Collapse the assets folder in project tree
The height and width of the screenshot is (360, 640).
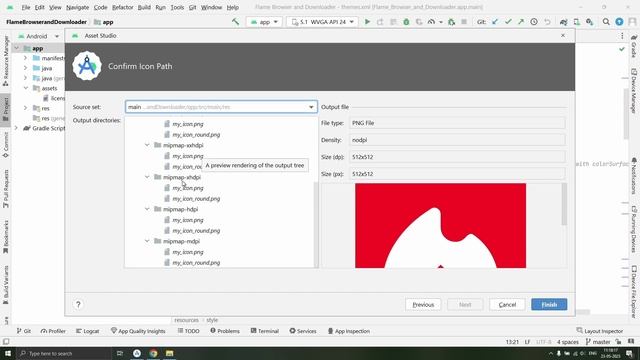[x=26, y=88]
